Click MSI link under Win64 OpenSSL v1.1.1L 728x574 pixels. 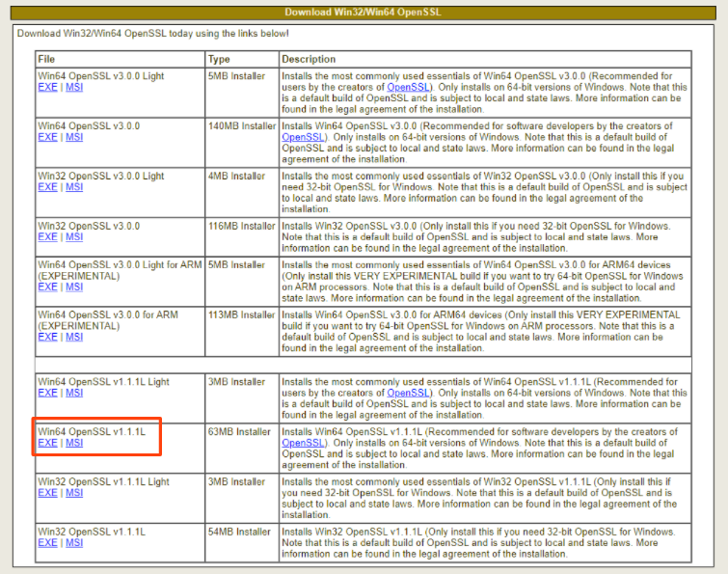[x=74, y=443]
